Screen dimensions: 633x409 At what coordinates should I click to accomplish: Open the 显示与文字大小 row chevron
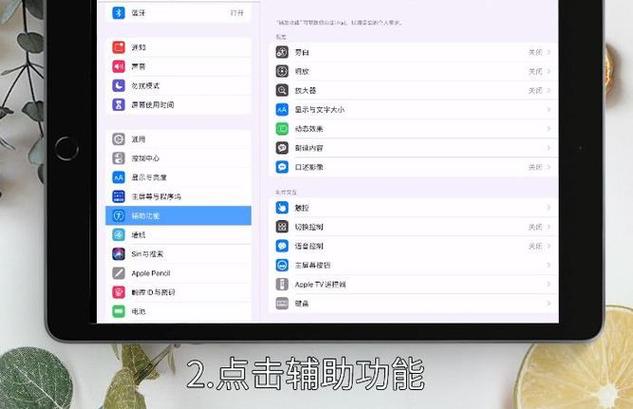coord(549,109)
